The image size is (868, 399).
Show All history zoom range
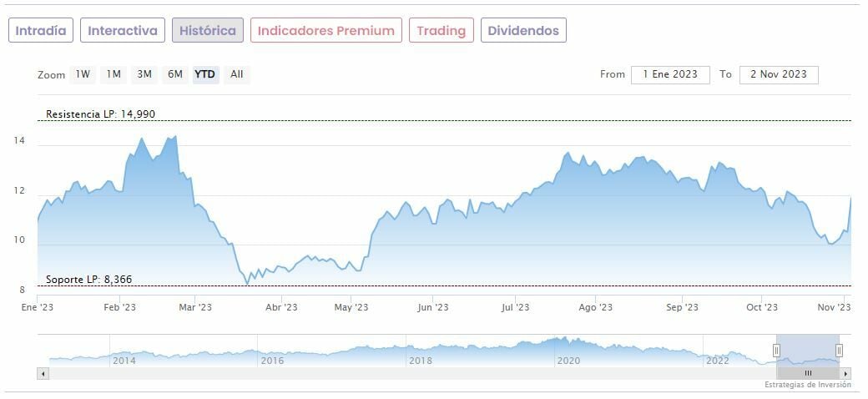click(x=237, y=74)
